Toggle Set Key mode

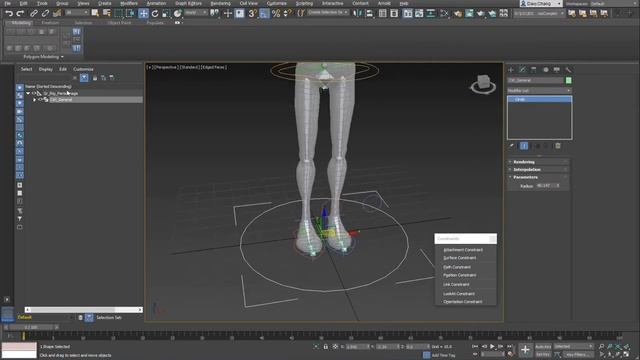point(543,354)
